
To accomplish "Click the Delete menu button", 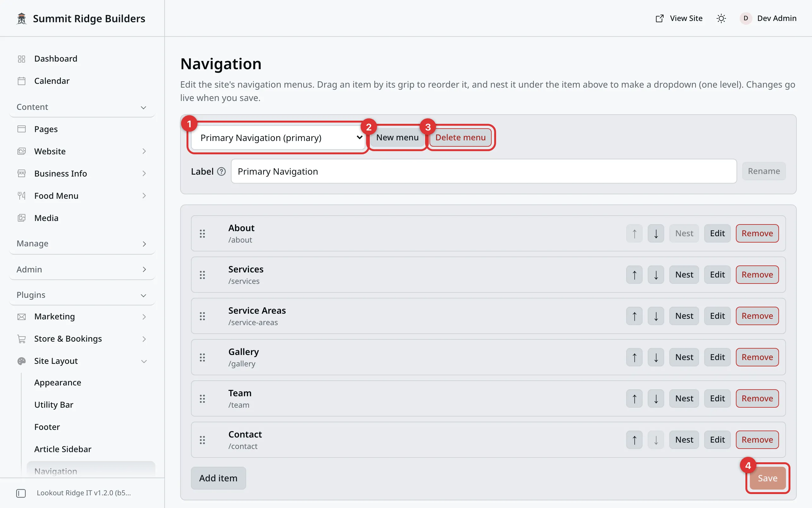I will [460, 137].
